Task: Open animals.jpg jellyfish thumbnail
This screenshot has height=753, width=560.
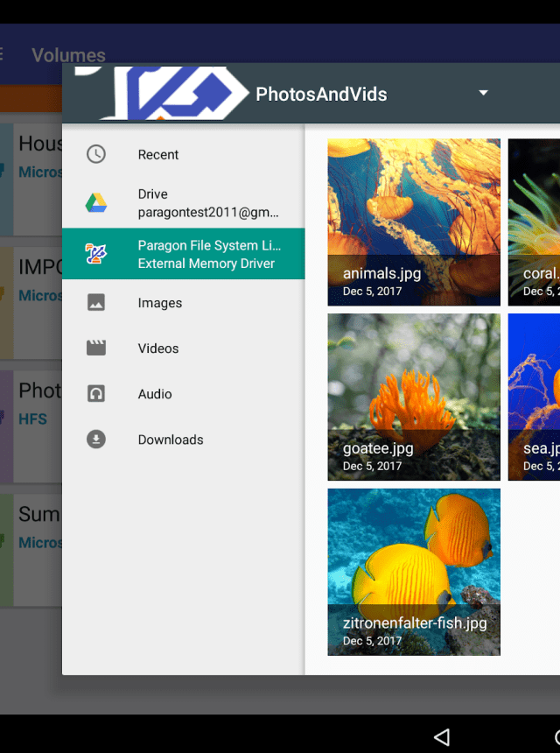Action: (414, 222)
